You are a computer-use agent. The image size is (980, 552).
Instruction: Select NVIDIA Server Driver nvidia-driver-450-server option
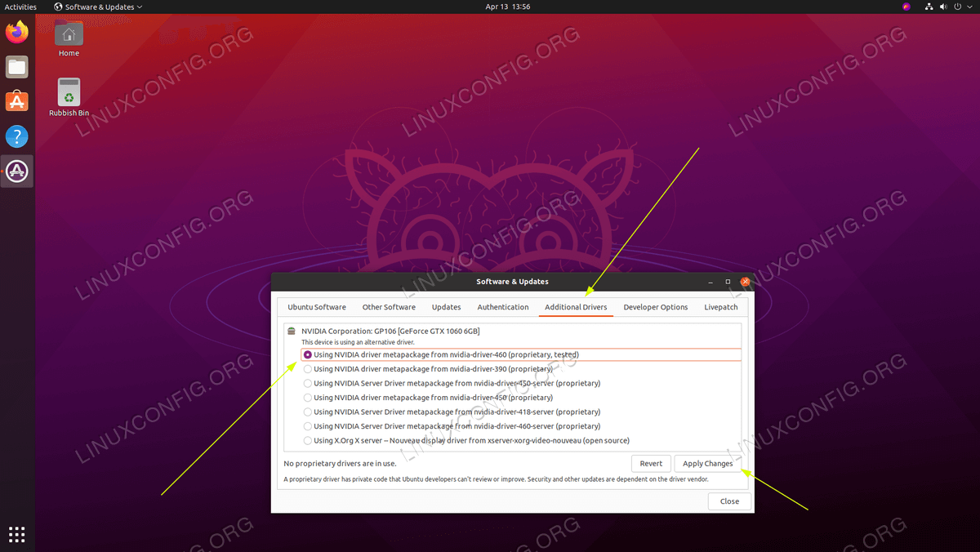pyautogui.click(x=308, y=384)
